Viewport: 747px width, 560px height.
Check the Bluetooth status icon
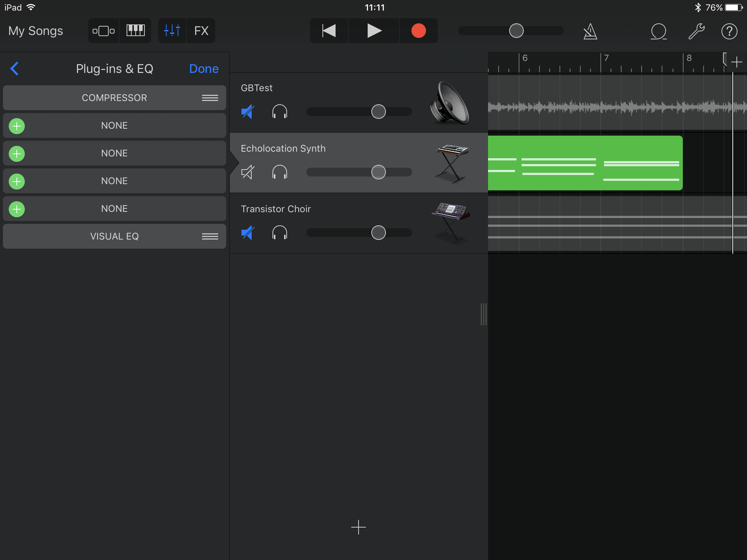[698, 7]
